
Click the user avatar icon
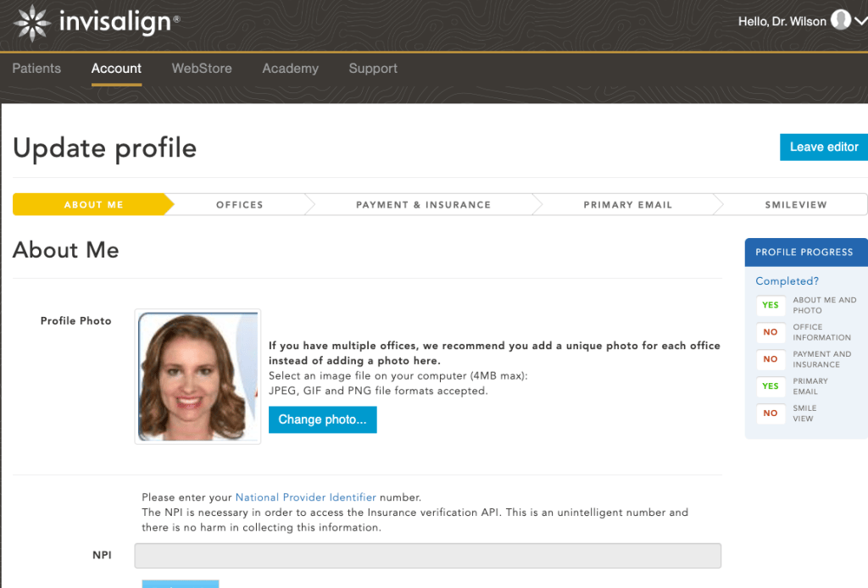pyautogui.click(x=840, y=20)
